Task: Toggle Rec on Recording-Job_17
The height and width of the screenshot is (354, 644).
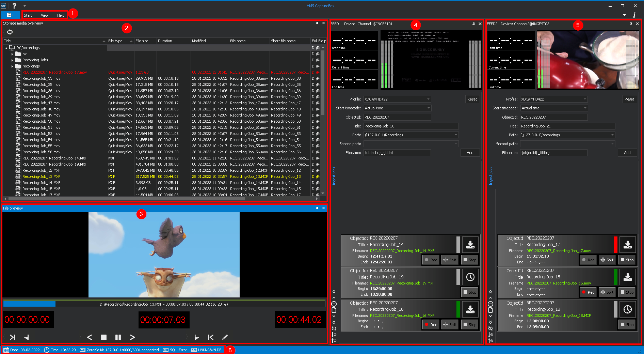Action: pos(588,260)
